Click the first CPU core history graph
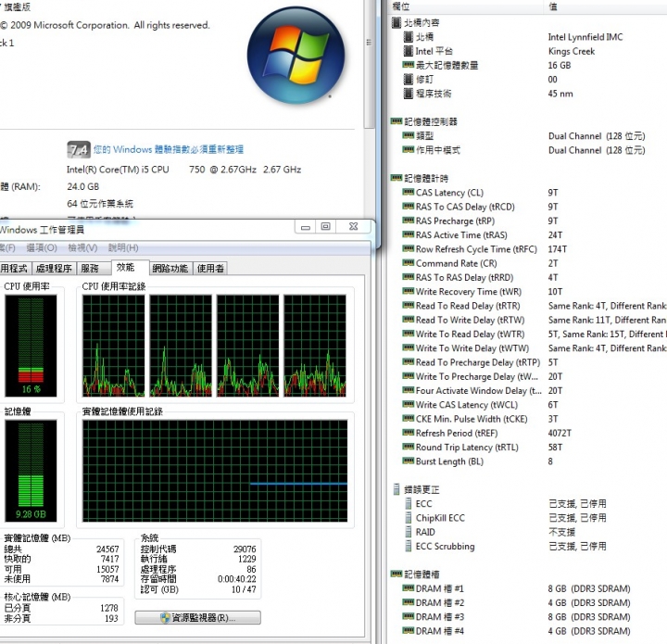Screen dimensions: 667x644 coord(114,346)
